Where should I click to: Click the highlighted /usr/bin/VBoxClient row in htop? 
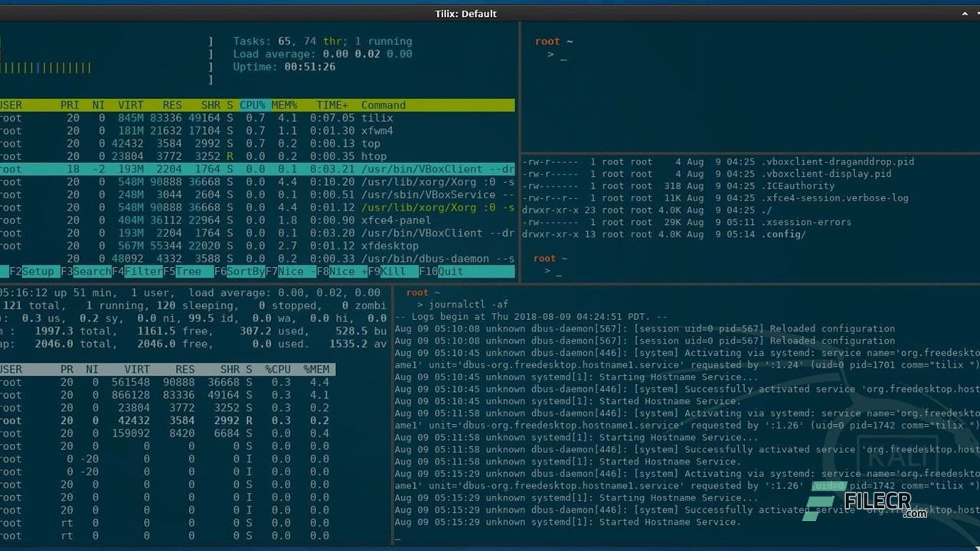(x=257, y=169)
